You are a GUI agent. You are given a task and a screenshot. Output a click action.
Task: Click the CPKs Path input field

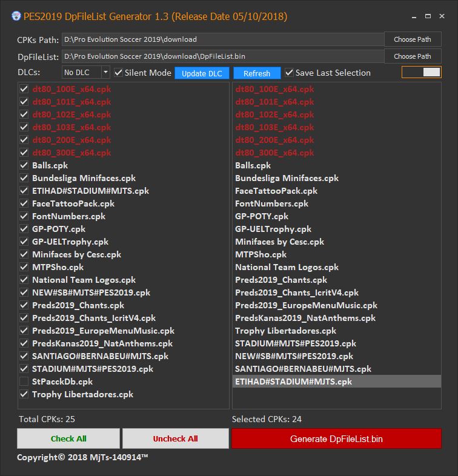coord(223,39)
